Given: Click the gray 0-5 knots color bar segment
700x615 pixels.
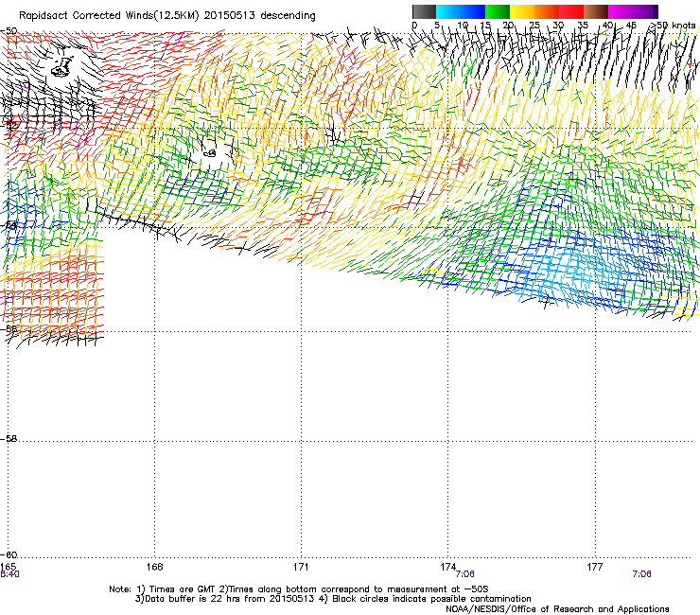Looking at the screenshot, I should tap(424, 11).
